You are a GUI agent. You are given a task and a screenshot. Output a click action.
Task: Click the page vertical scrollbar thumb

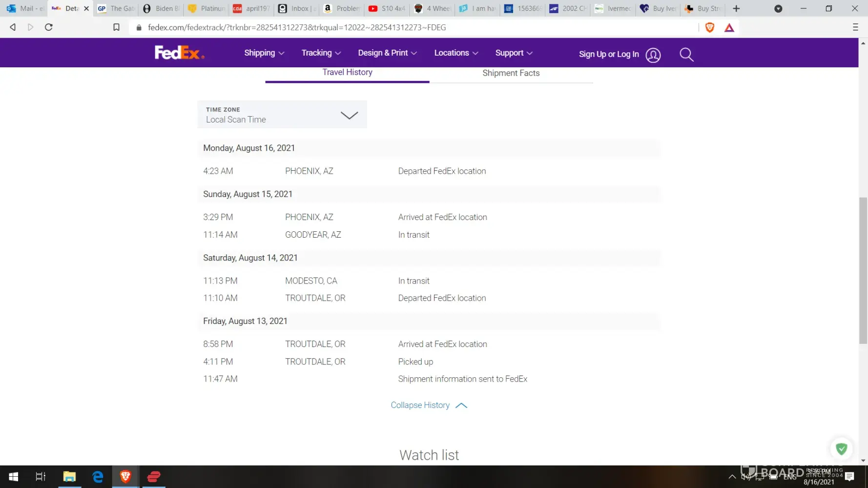[863, 271]
